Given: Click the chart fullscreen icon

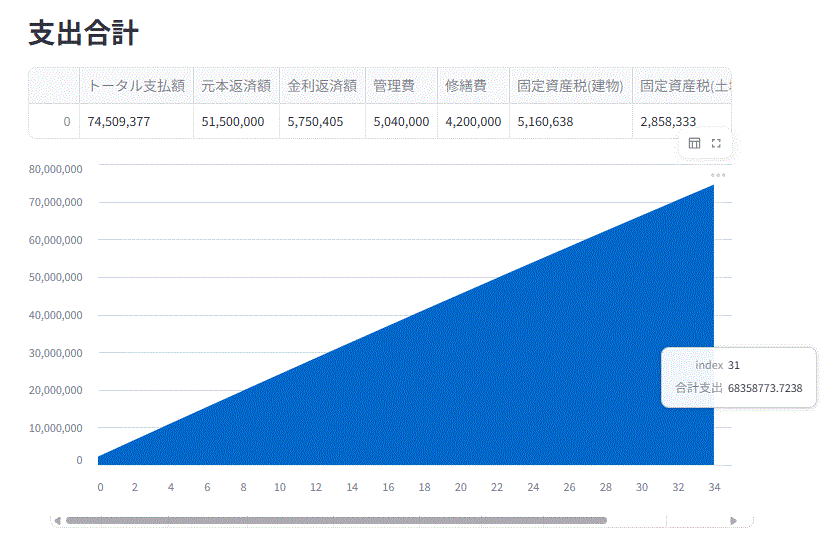Looking at the screenshot, I should pos(716,143).
